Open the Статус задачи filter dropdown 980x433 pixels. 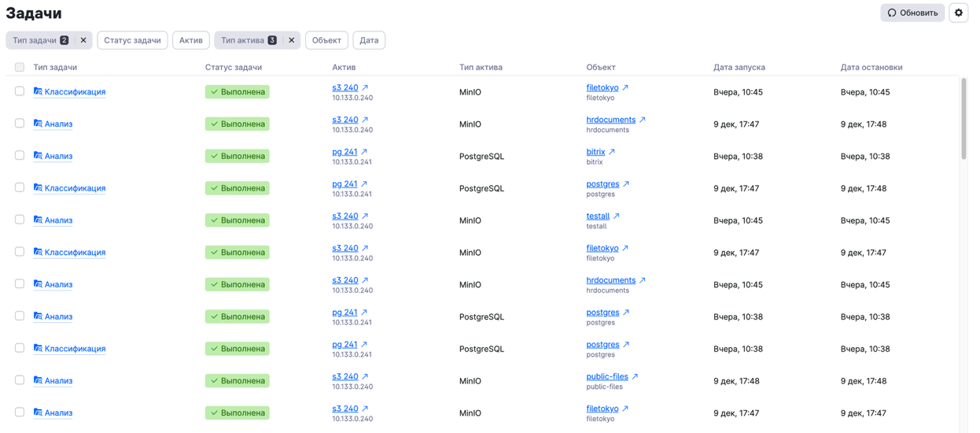pos(132,40)
